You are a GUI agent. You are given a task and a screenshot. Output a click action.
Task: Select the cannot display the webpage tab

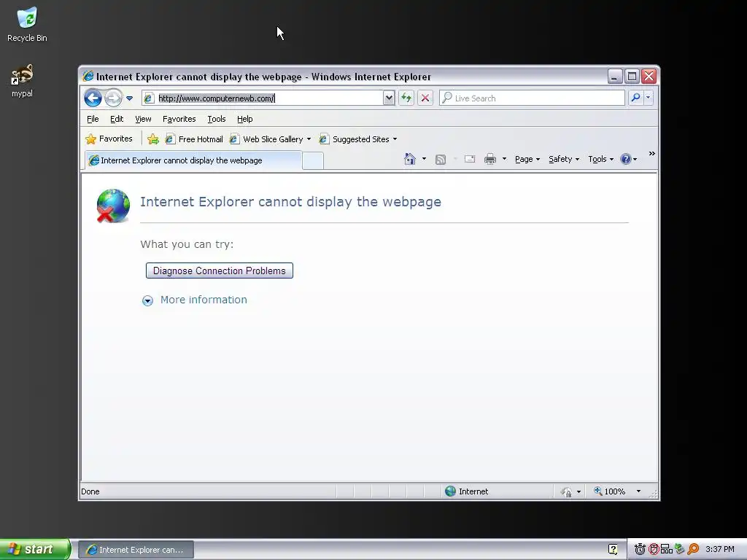coord(193,160)
